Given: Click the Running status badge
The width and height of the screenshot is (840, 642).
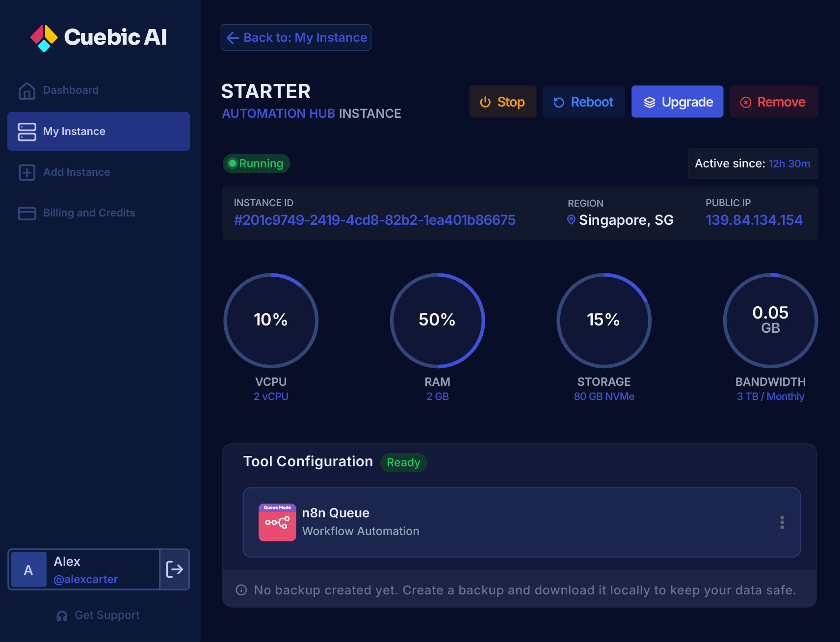Looking at the screenshot, I should pos(256,163).
